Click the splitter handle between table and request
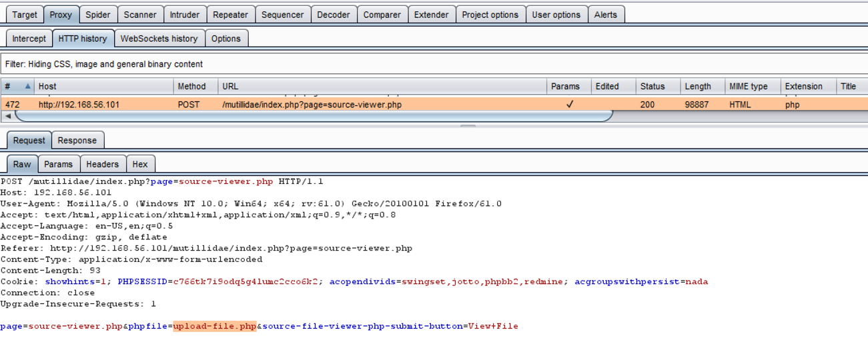 coord(468,125)
